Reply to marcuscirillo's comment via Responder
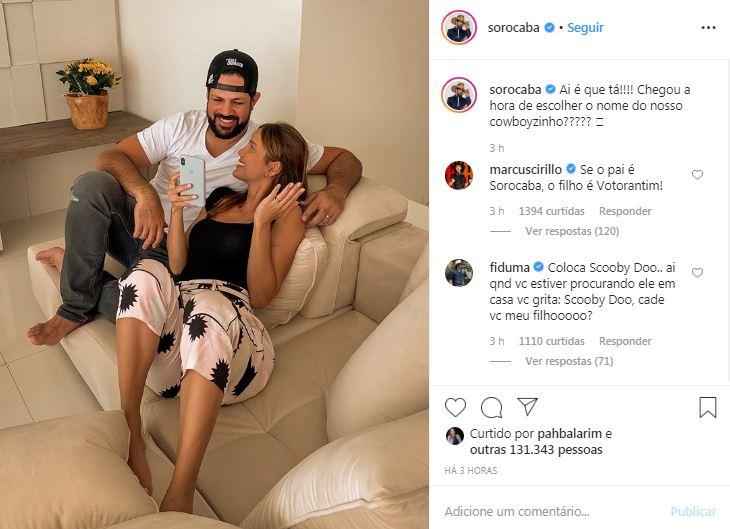This screenshot has width=730, height=529. click(x=625, y=211)
